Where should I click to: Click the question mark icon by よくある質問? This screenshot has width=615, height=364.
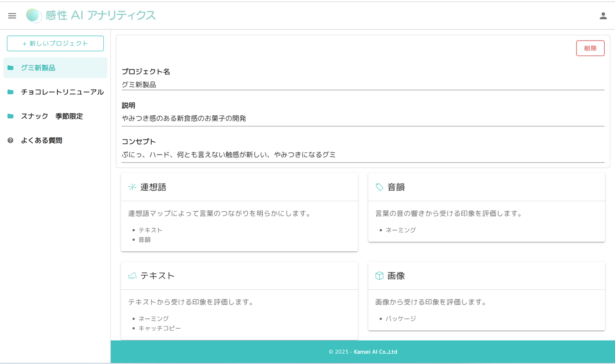pos(11,140)
